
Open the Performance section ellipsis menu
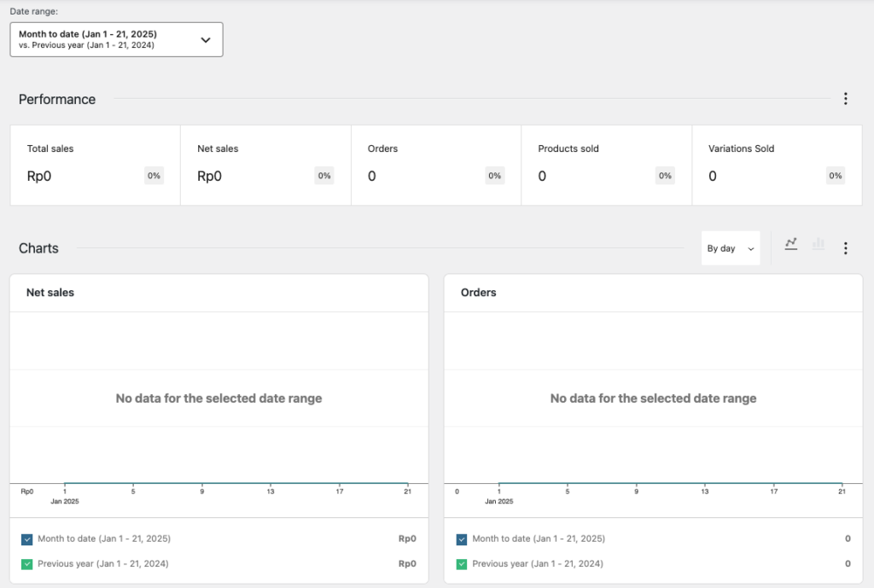(x=845, y=98)
